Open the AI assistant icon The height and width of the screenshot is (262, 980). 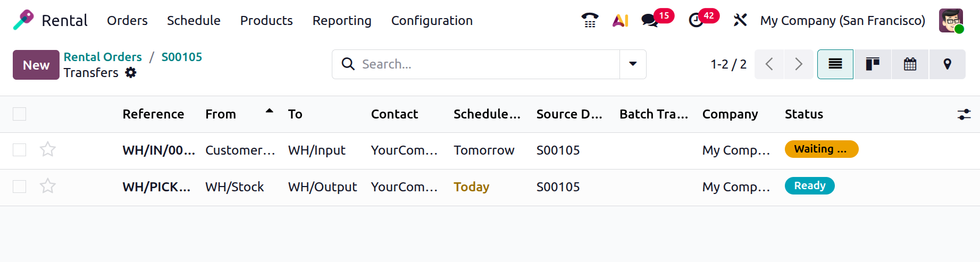pyautogui.click(x=620, y=20)
